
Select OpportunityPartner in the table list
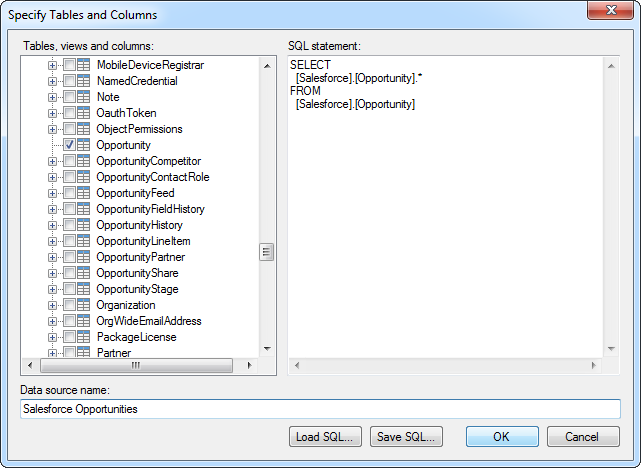coord(140,257)
